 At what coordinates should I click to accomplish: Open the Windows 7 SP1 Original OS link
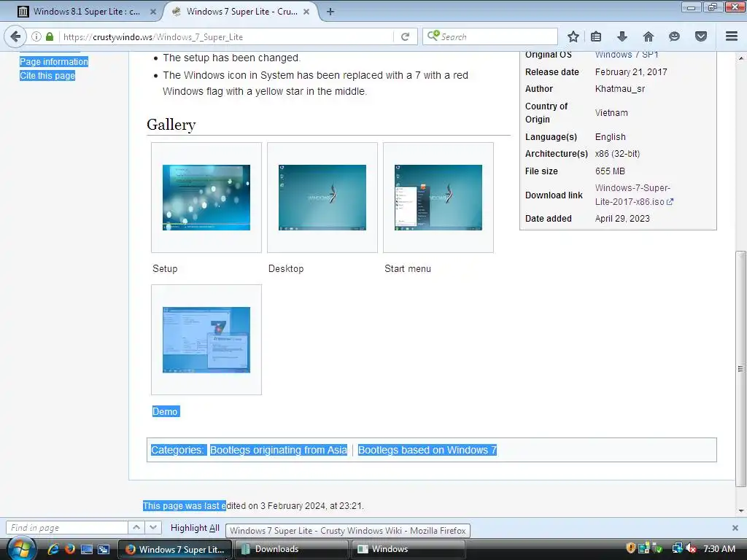click(627, 55)
